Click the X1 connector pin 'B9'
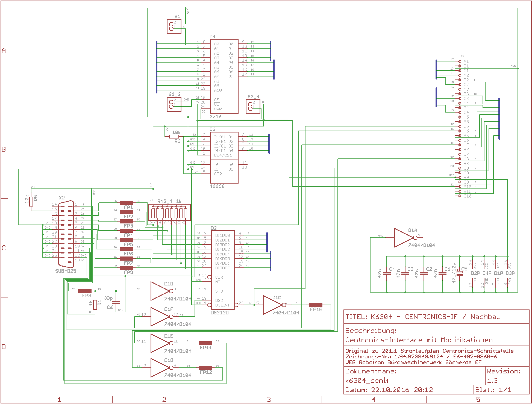This screenshot has height=404, width=532. (x=466, y=178)
